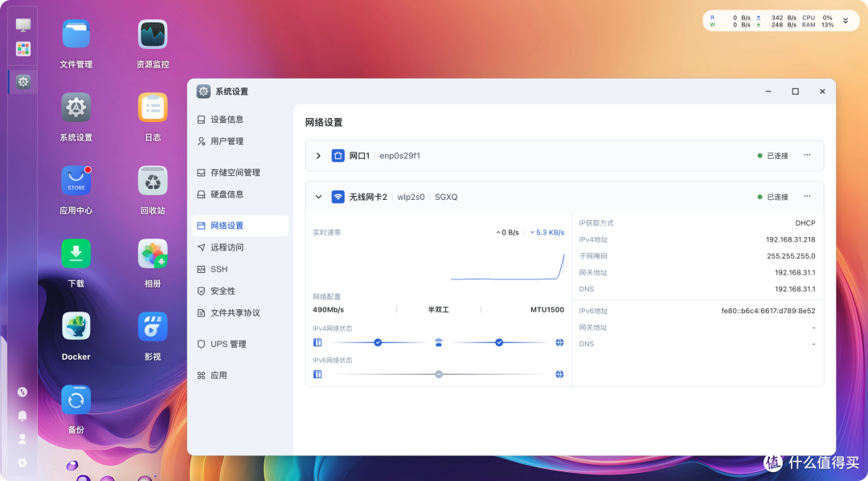Open 存储空间管理 in sidebar
Viewport: 868px width, 481px height.
(240, 173)
